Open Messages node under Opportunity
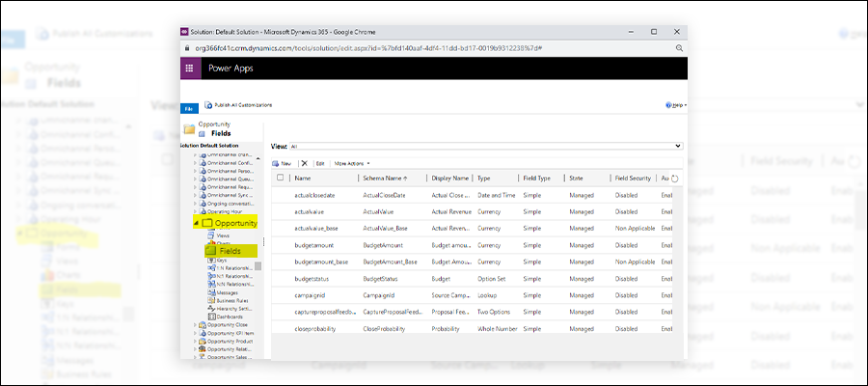Screen dimensions: 868x386 (x=223, y=292)
